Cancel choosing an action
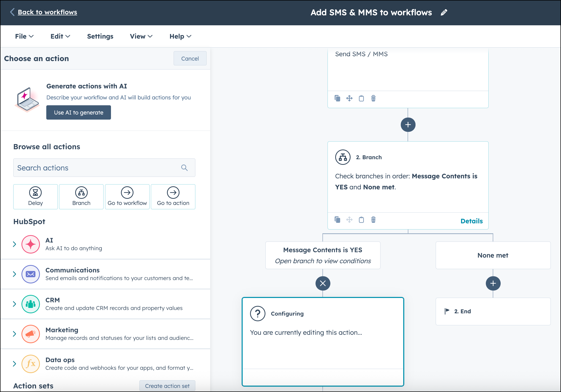 [190, 58]
